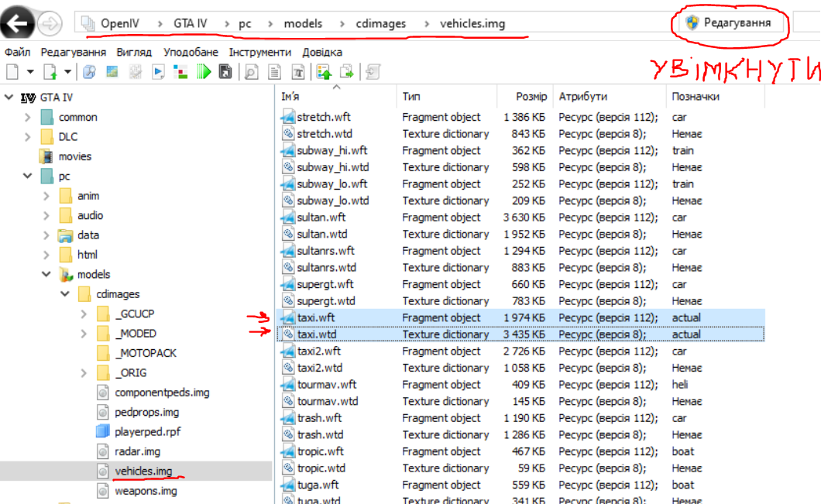The image size is (821, 504).
Task: Click the blue play document toolbar icon
Action: point(158,72)
